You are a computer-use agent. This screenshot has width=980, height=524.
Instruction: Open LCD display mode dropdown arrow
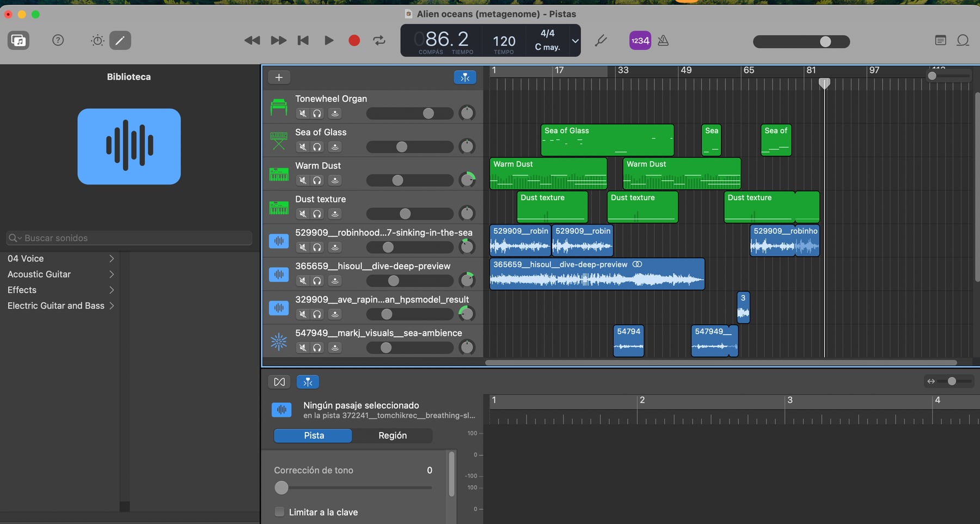point(575,41)
